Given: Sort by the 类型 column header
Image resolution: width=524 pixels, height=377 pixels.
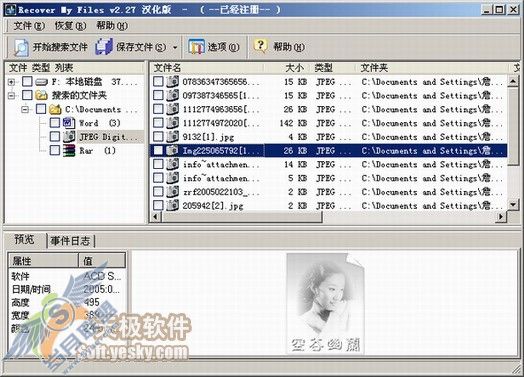Looking at the screenshot, I should click(x=333, y=68).
